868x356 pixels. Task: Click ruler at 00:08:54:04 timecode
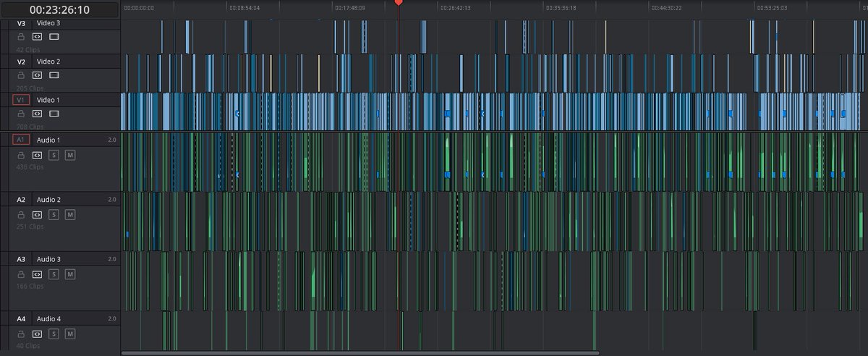pyautogui.click(x=244, y=8)
